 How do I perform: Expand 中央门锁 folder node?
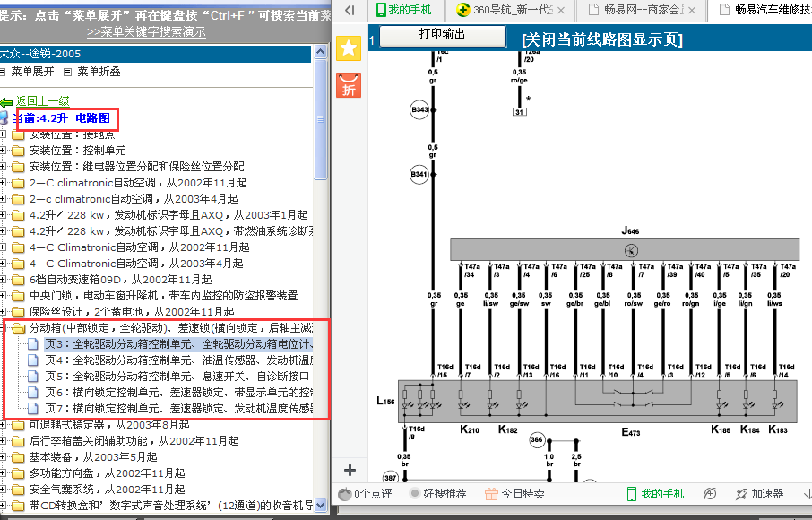pyautogui.click(x=3, y=296)
